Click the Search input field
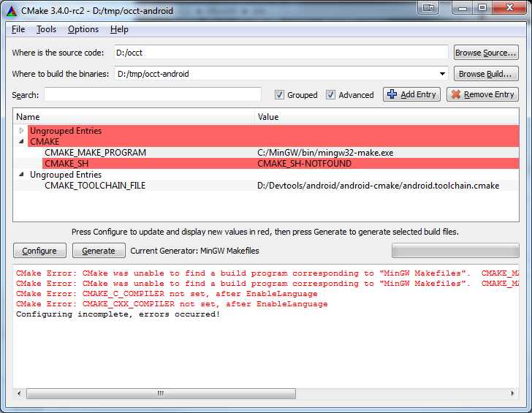Image resolution: width=532 pixels, height=413 pixels. (x=153, y=94)
